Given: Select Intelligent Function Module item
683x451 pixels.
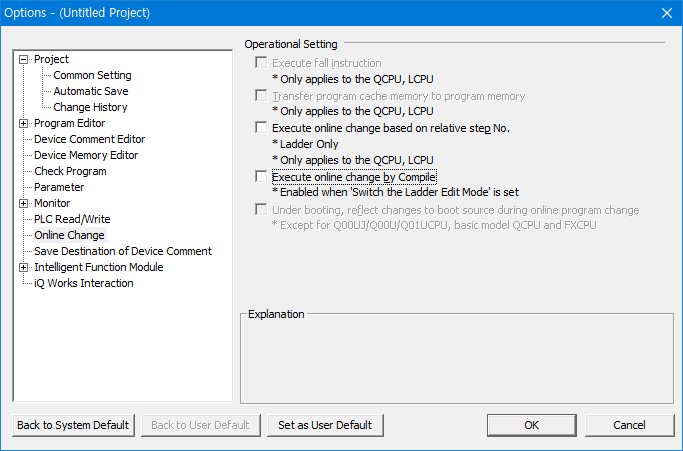Looking at the screenshot, I should pos(99,267).
